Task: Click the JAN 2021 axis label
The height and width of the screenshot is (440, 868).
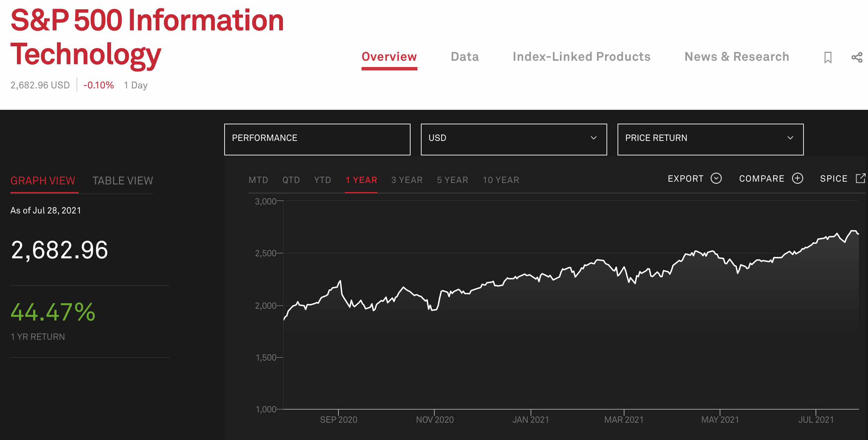Action: coord(531,420)
